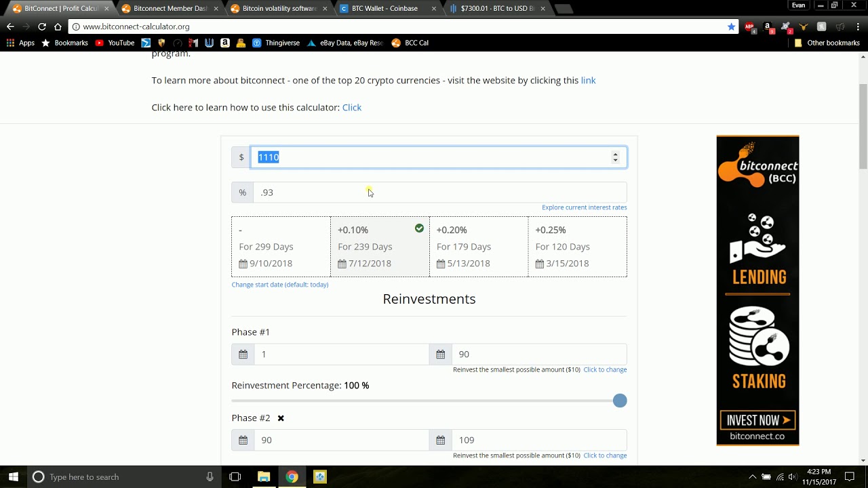
Task: Open the Windows action center notifications
Action: tap(850, 476)
